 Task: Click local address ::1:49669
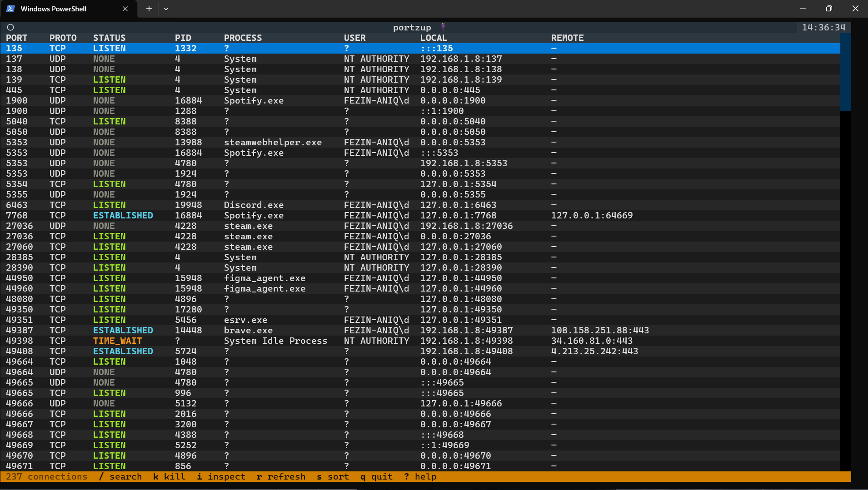coord(444,445)
